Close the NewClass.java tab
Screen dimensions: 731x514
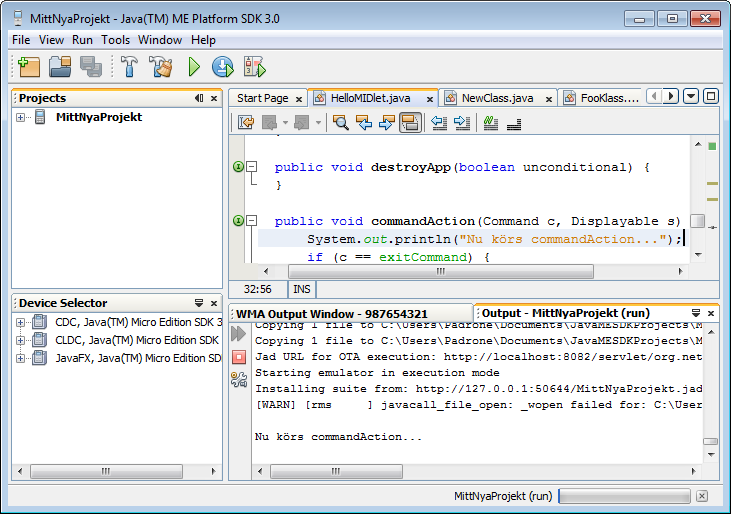point(549,99)
